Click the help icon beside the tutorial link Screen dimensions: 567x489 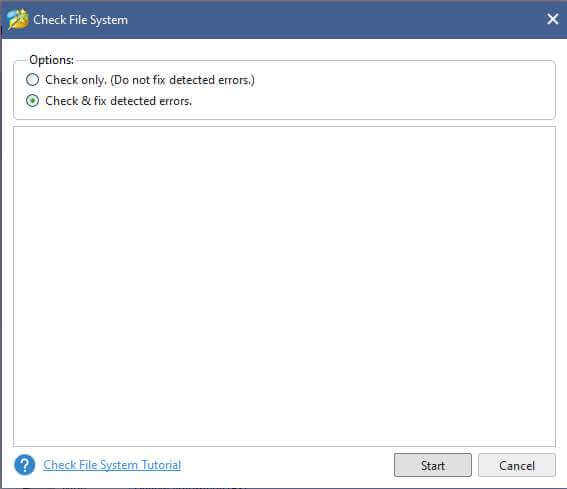[x=25, y=464]
